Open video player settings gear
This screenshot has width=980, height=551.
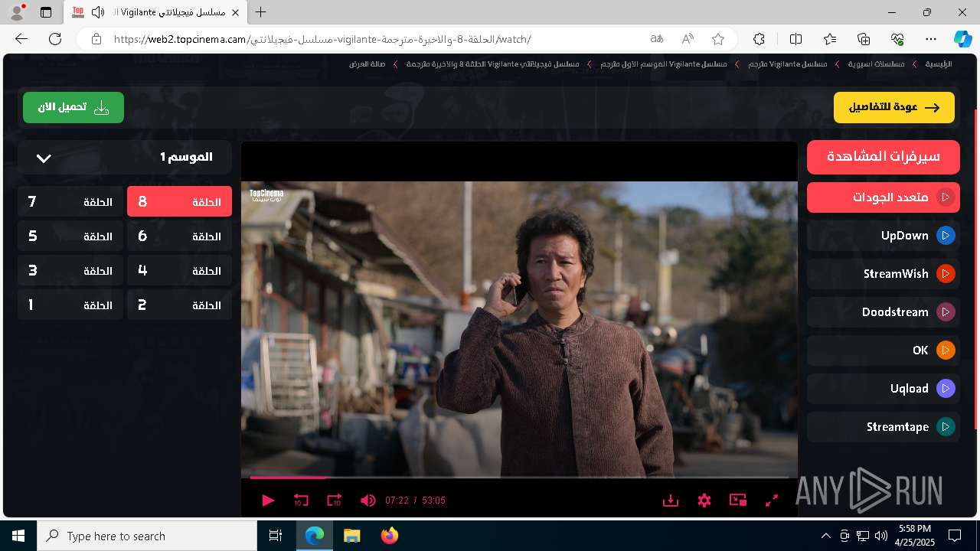[x=704, y=500]
